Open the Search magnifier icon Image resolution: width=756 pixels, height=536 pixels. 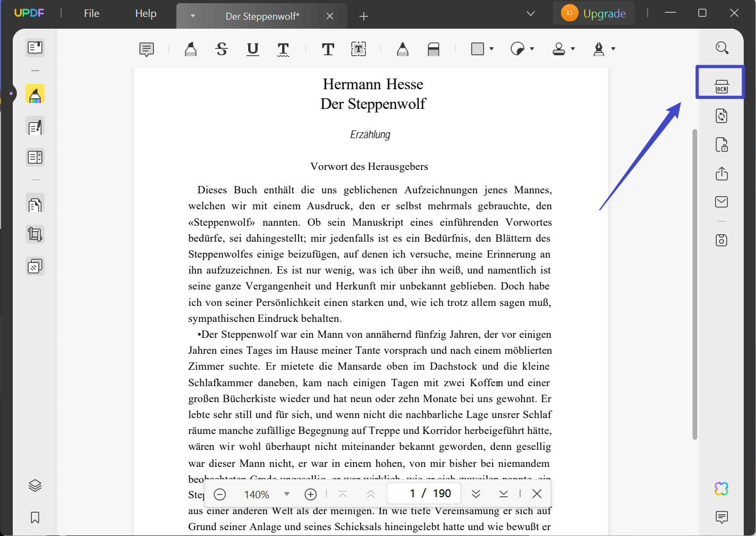click(x=721, y=48)
